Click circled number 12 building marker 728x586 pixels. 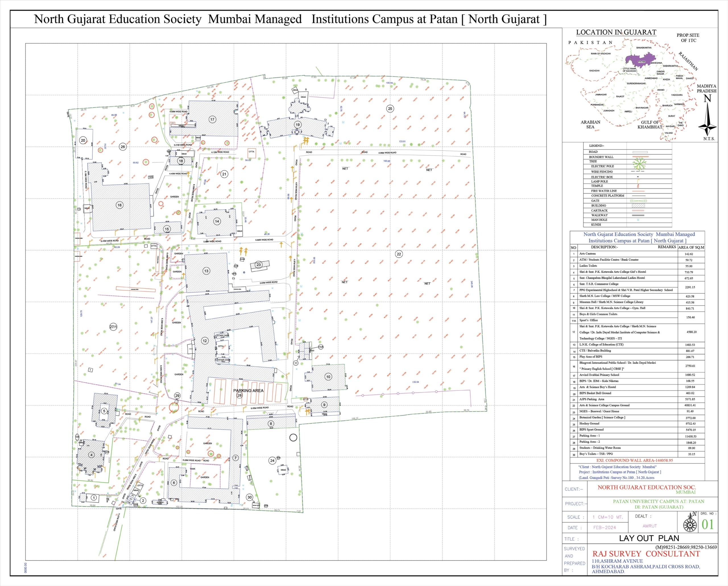coord(205,341)
